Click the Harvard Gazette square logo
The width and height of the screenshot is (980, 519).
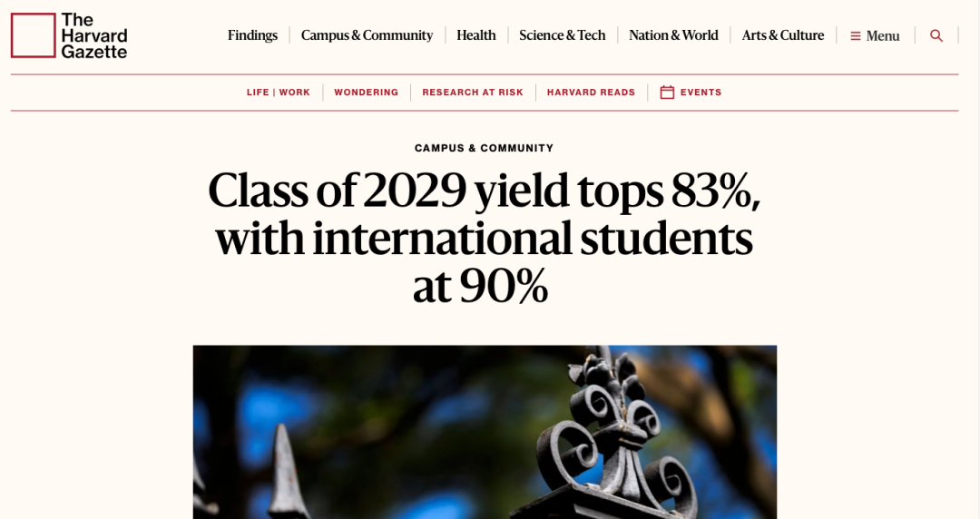[x=34, y=35]
